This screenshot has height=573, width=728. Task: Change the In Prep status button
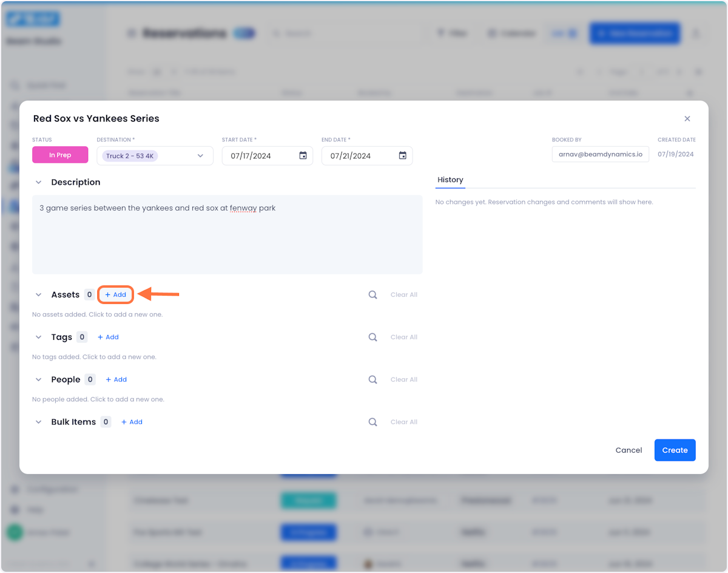(x=60, y=155)
